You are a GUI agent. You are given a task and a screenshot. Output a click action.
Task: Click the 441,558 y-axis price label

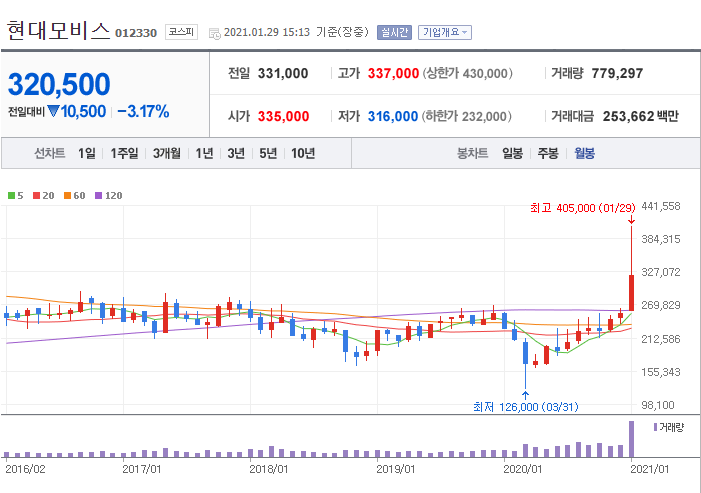tap(661, 206)
